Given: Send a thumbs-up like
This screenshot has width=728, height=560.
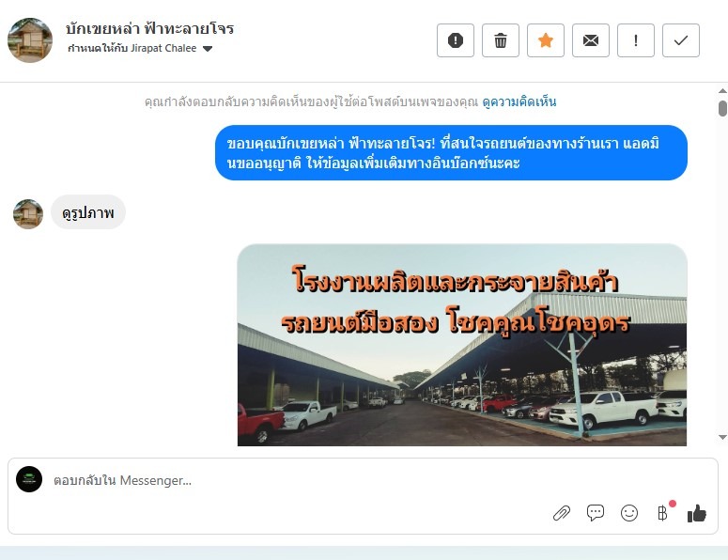Looking at the screenshot, I should coord(697,513).
